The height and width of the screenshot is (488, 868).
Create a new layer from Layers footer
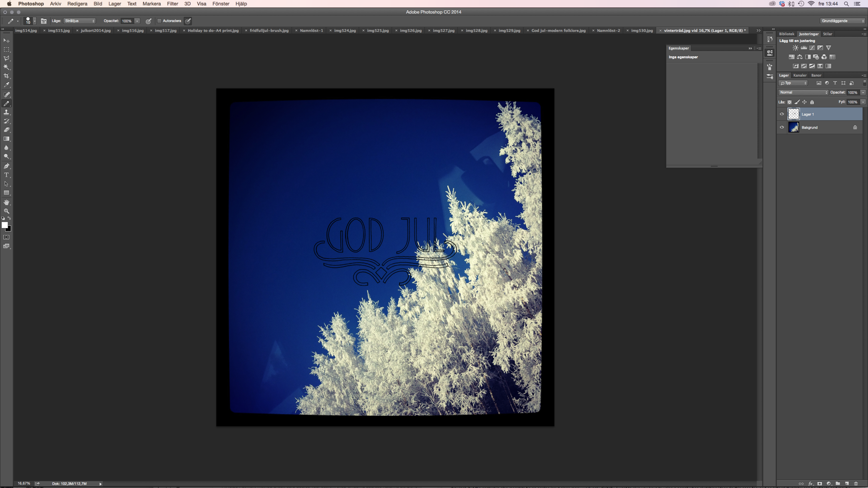pos(847,483)
